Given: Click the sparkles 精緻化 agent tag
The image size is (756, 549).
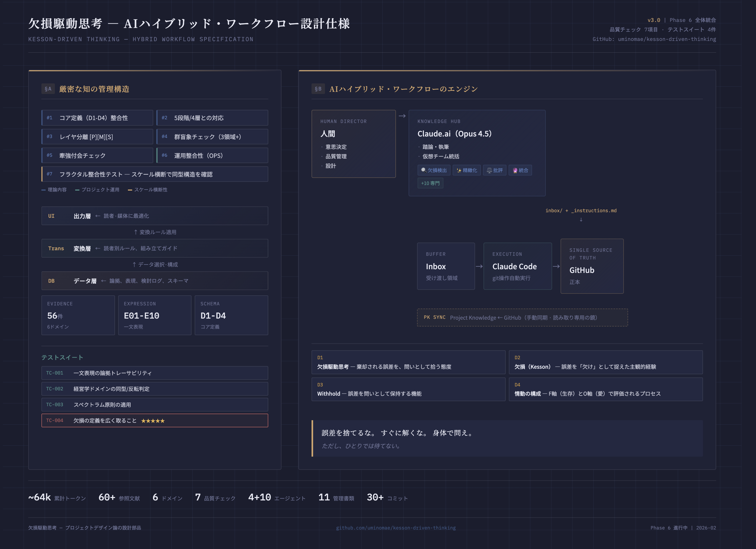Looking at the screenshot, I should click(466, 170).
